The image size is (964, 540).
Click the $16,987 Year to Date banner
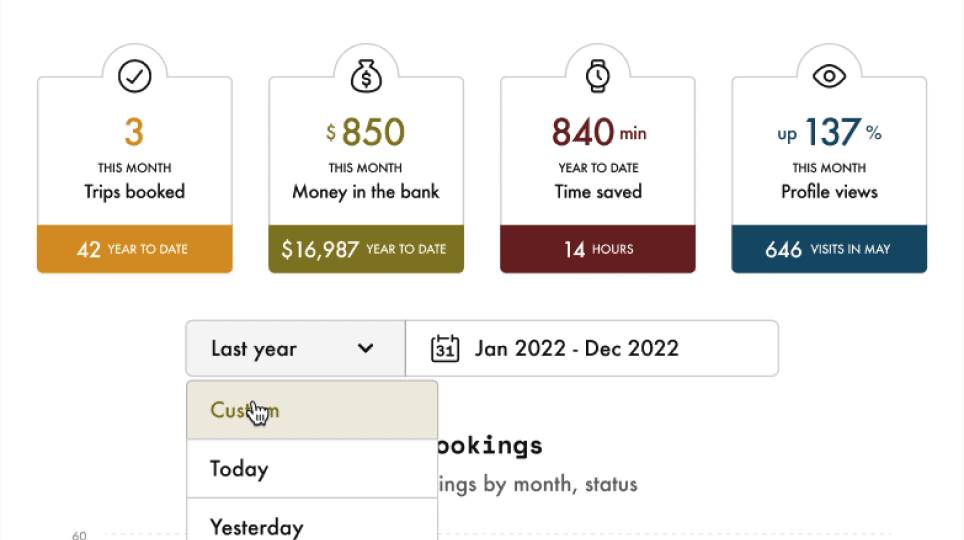pyautogui.click(x=366, y=249)
